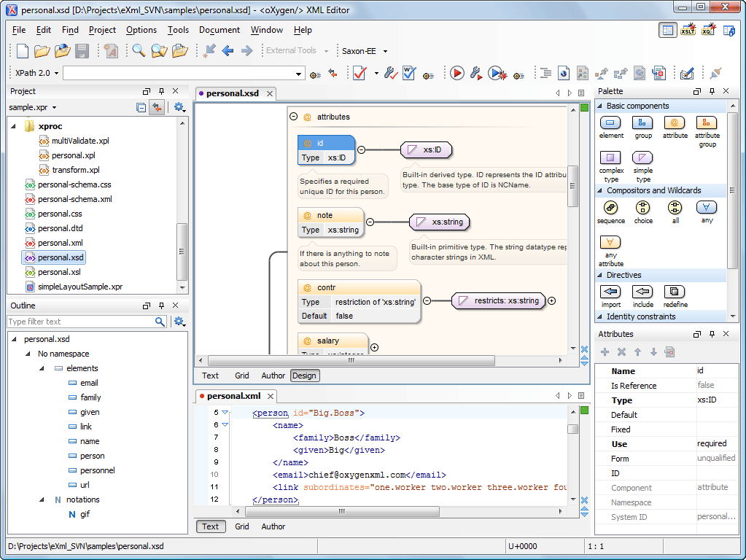
Task: Open the Project menu
Action: click(102, 29)
